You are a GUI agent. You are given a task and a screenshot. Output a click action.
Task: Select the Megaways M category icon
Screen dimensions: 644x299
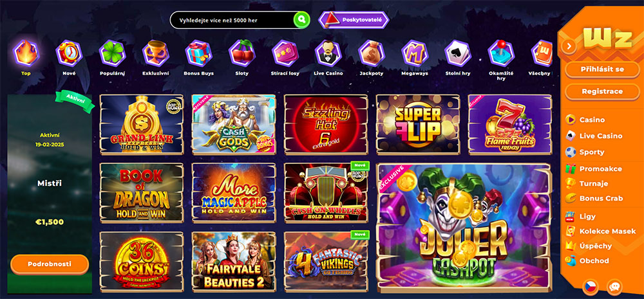414,53
